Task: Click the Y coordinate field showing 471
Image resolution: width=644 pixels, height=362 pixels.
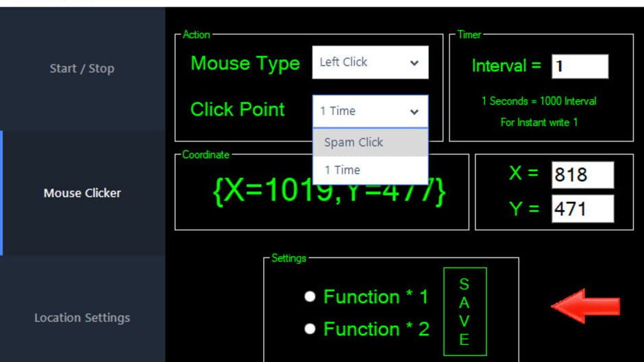Action: [582, 209]
